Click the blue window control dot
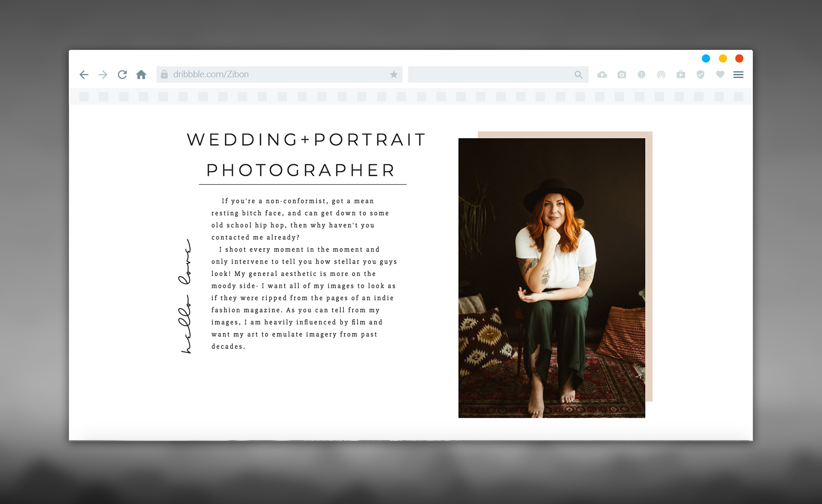 (x=706, y=58)
